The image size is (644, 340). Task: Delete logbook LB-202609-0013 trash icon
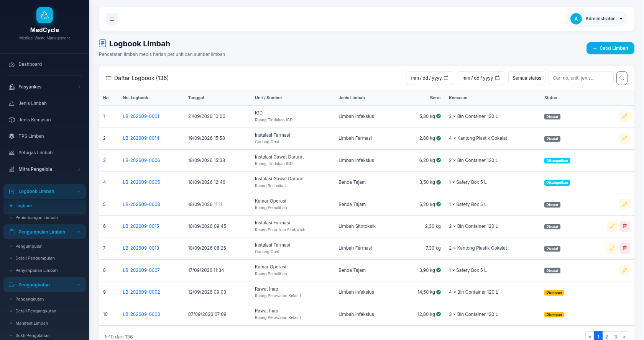[x=624, y=248]
